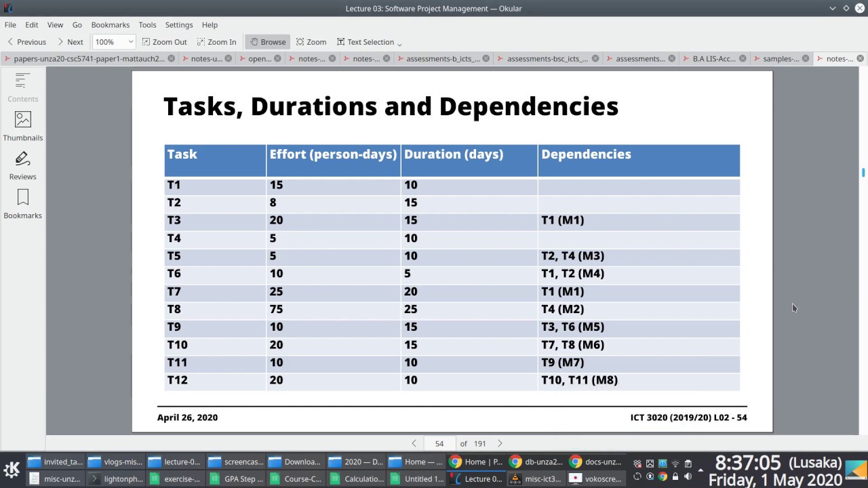Click the Okular app icon in title bar

coord(7,8)
